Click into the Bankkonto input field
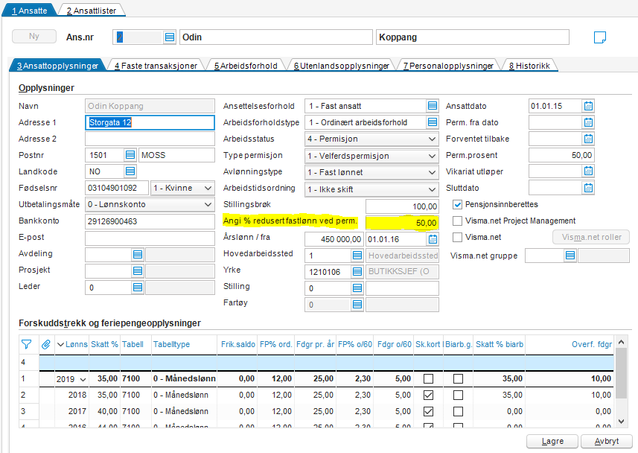This screenshot has width=638, height=453. click(150, 220)
